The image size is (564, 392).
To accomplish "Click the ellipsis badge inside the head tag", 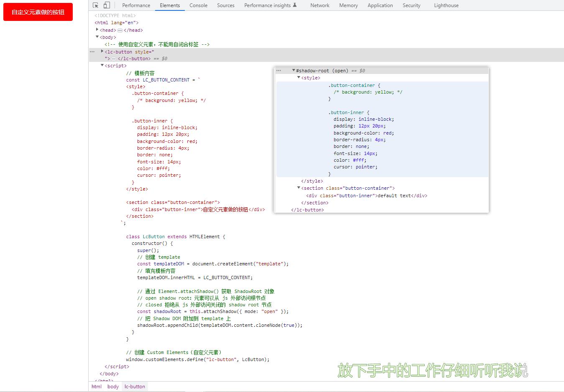I will (x=120, y=31).
